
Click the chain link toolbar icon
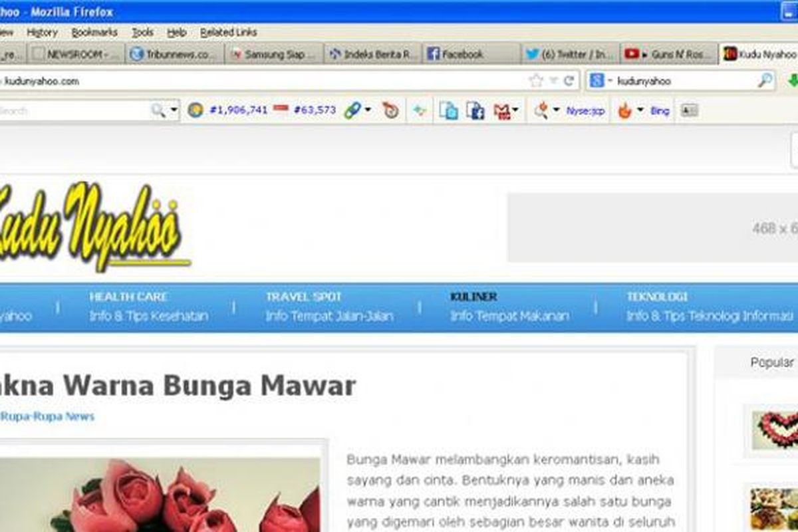click(x=352, y=111)
